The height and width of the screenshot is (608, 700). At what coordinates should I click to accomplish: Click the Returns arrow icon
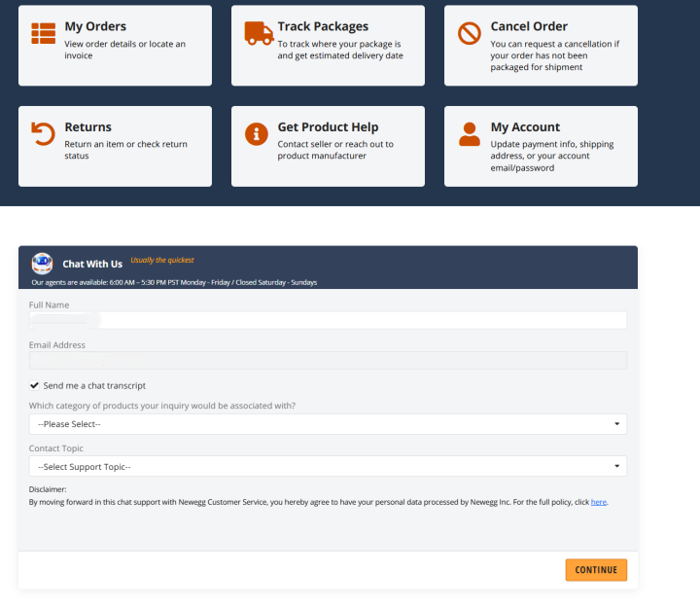43,134
